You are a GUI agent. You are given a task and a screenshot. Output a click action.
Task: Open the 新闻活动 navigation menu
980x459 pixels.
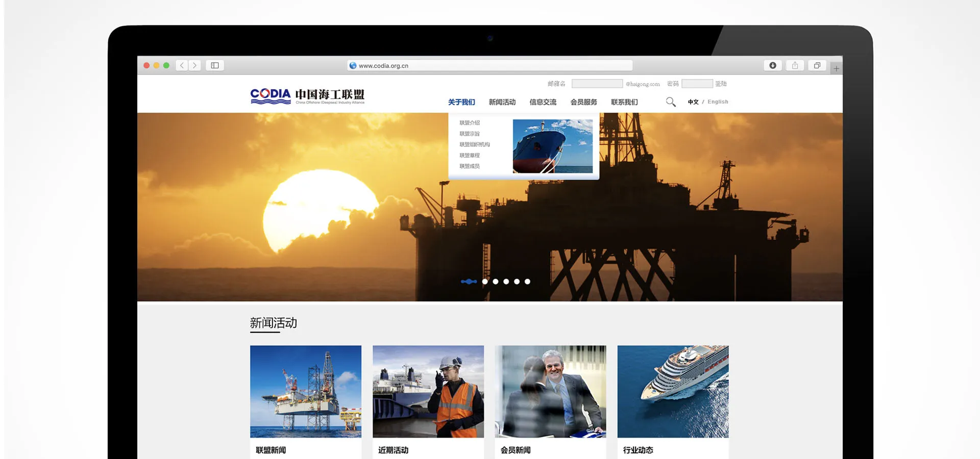click(x=502, y=102)
